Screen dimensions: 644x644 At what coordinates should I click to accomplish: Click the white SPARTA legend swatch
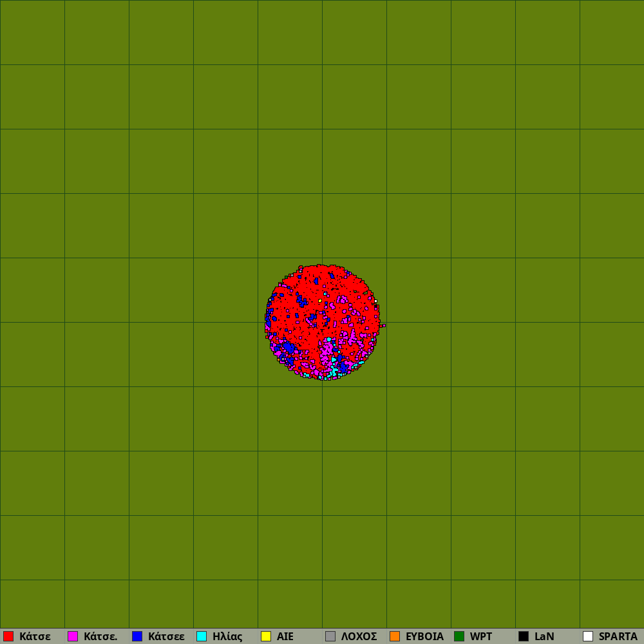pos(588,636)
